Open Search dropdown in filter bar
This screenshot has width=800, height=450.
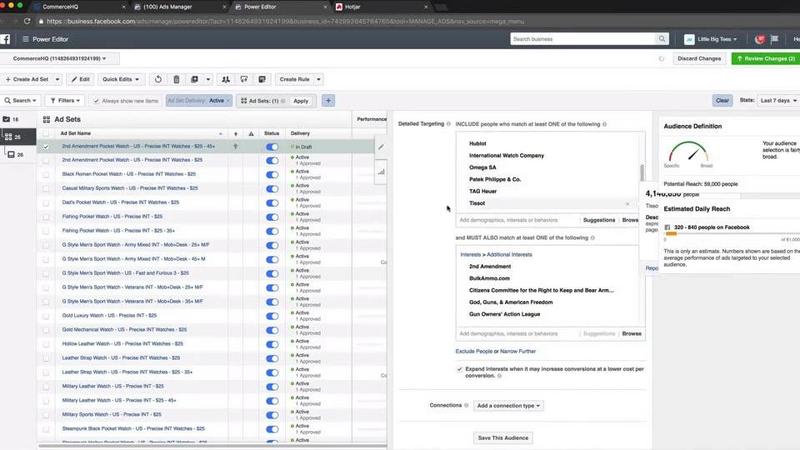[x=21, y=101]
